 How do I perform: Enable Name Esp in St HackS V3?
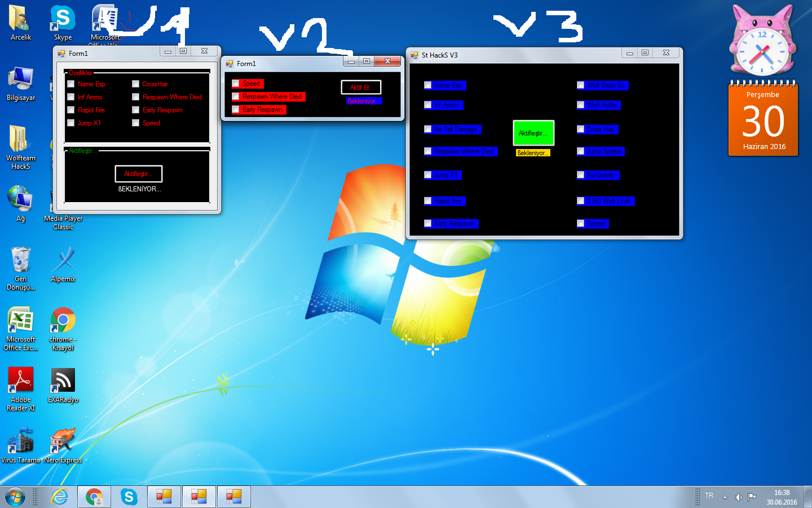[x=428, y=85]
